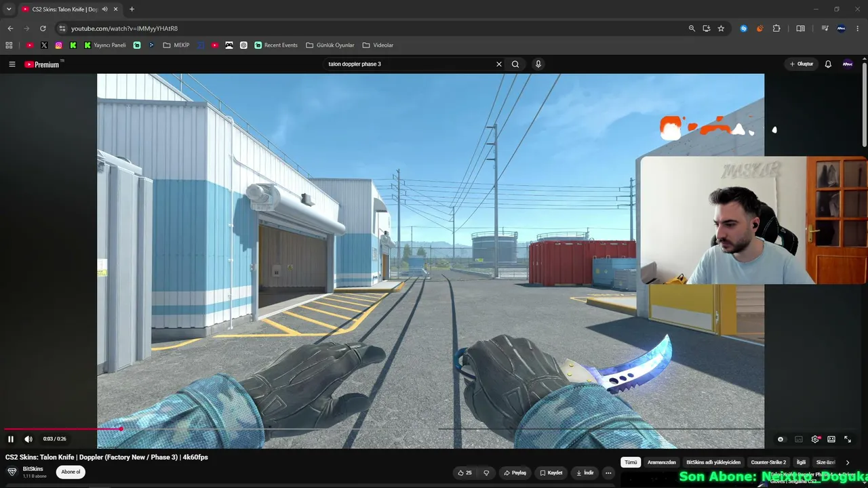Open a new browser tab
Screen dimensions: 868x488
pyautogui.click(x=132, y=9)
